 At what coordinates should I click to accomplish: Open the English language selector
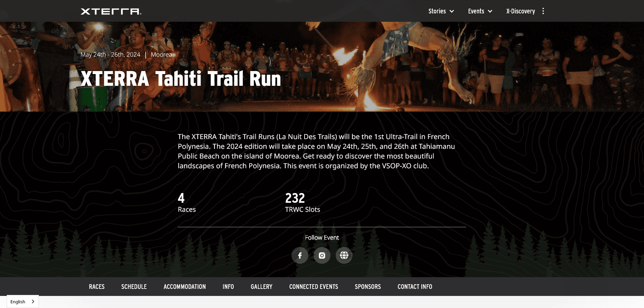[x=23, y=302]
